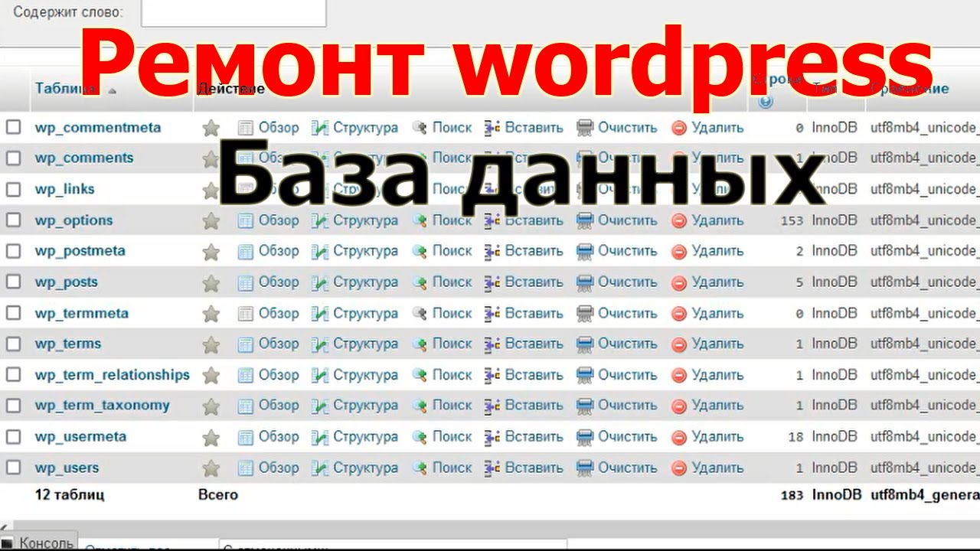Click the Структура icon in wp_options row
This screenshot has height=551, width=980.
coord(320,220)
